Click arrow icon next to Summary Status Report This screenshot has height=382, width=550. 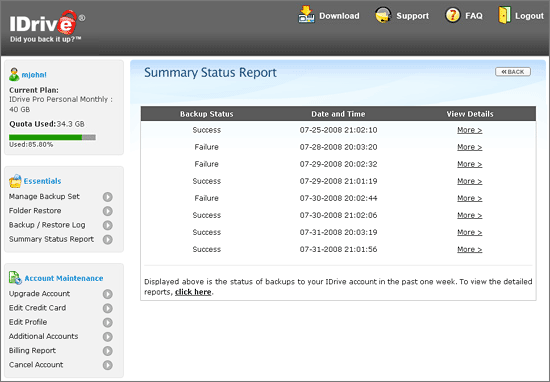108,239
